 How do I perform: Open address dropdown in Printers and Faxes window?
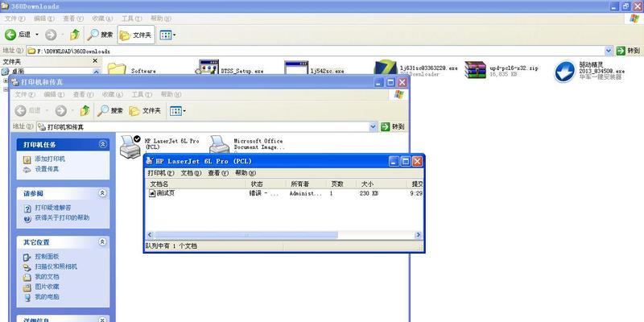[x=373, y=127]
